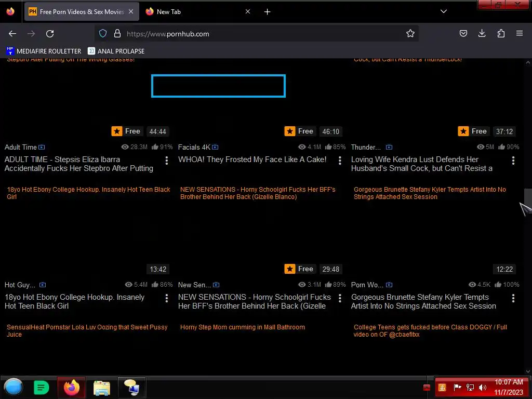The image size is (532, 399).
Task: Click the Free badge beside the 44:44 duration
Action: pyautogui.click(x=127, y=131)
